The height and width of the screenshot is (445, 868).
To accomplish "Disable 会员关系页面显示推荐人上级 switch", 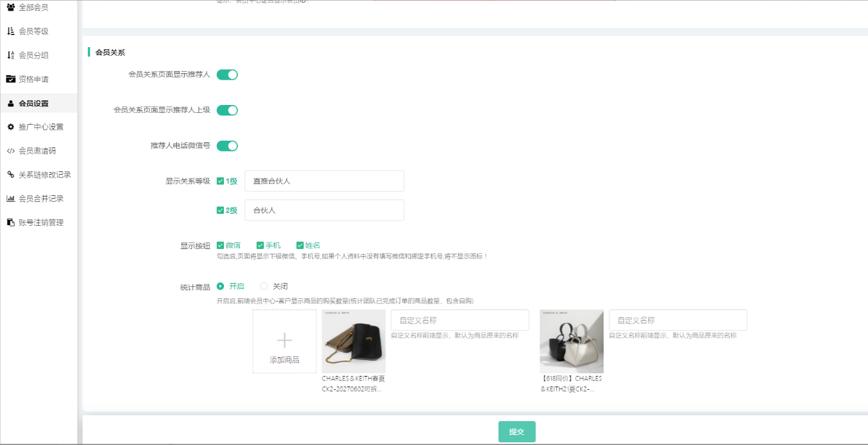I will click(227, 110).
